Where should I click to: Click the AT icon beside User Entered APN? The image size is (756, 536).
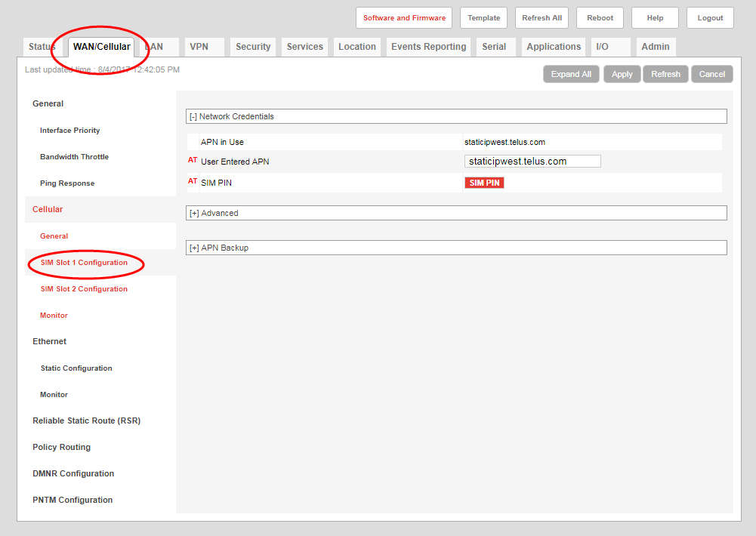[193, 160]
